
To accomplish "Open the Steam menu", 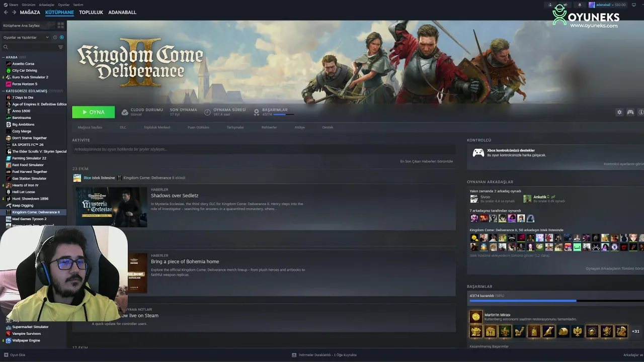I will pyautogui.click(x=11, y=5).
